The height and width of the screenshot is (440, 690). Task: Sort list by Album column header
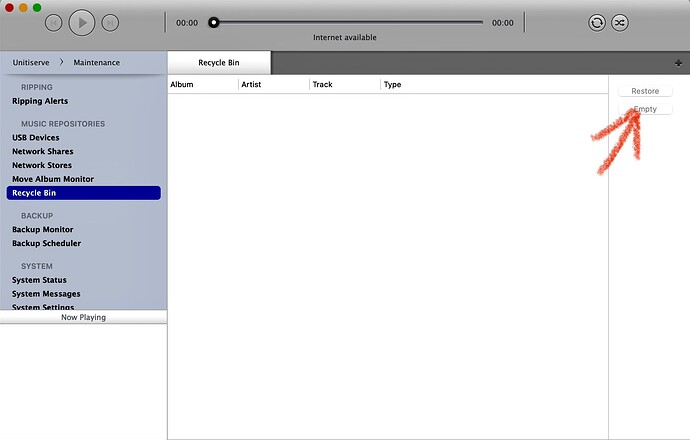(x=182, y=85)
